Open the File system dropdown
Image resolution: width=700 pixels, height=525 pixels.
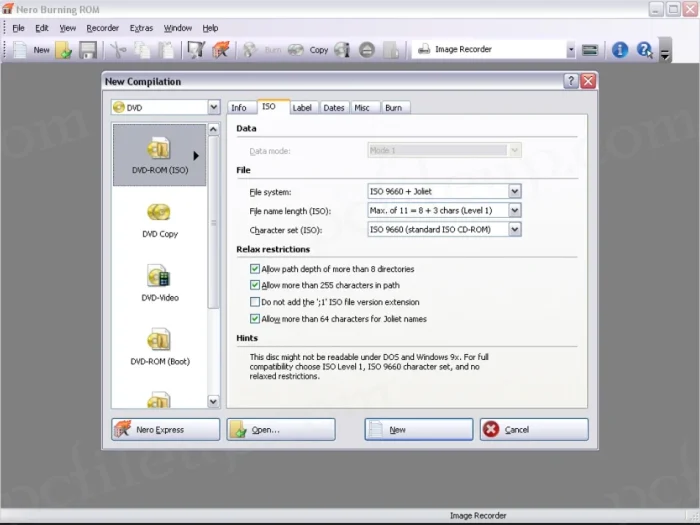(514, 192)
